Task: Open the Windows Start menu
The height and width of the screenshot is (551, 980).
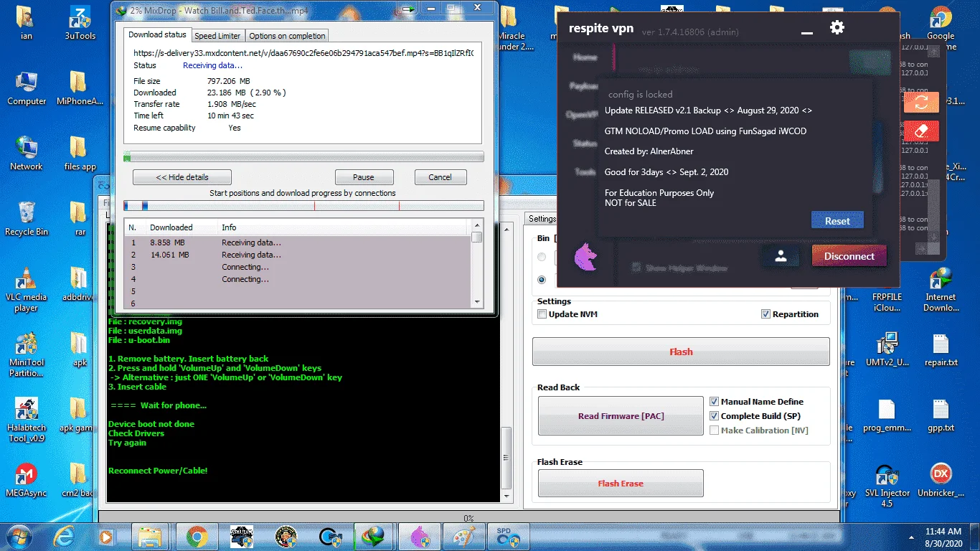Action: click(x=17, y=536)
